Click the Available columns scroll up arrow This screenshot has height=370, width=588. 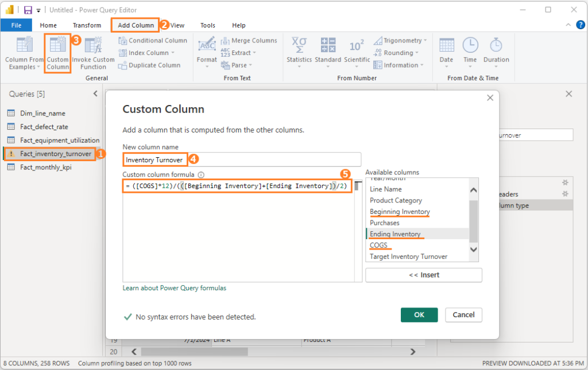[x=474, y=190]
